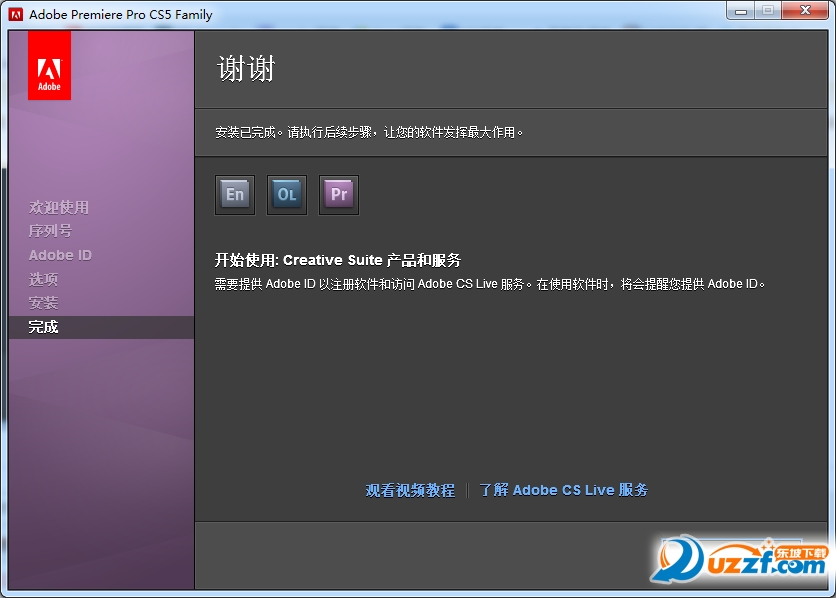Viewport: 836px width, 598px height.
Task: Open the 了解 Adobe CS Live 服务 link
Action: pyautogui.click(x=564, y=490)
